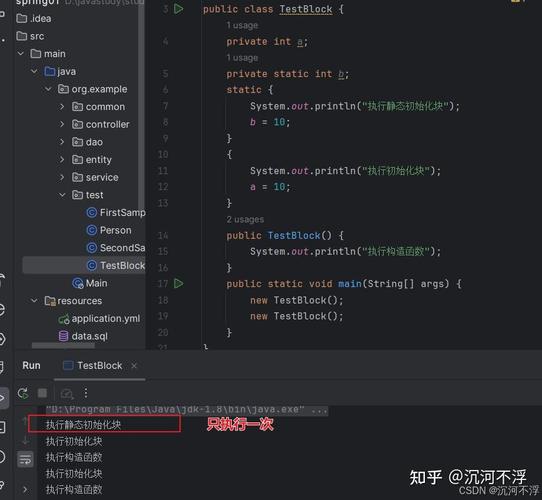This screenshot has width=542, height=500.
Task: Click the entity package icon
Action: [x=77, y=159]
